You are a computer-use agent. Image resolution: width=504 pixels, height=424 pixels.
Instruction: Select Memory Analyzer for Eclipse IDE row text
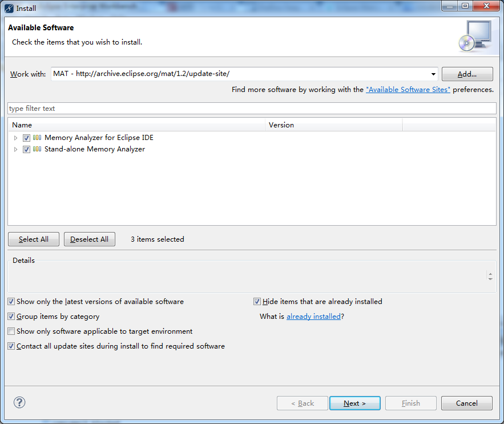coord(99,138)
